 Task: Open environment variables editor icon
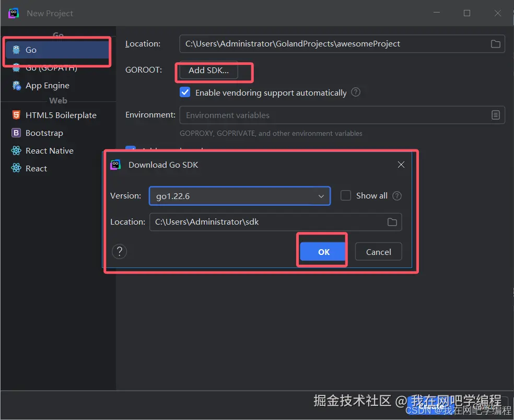point(495,115)
